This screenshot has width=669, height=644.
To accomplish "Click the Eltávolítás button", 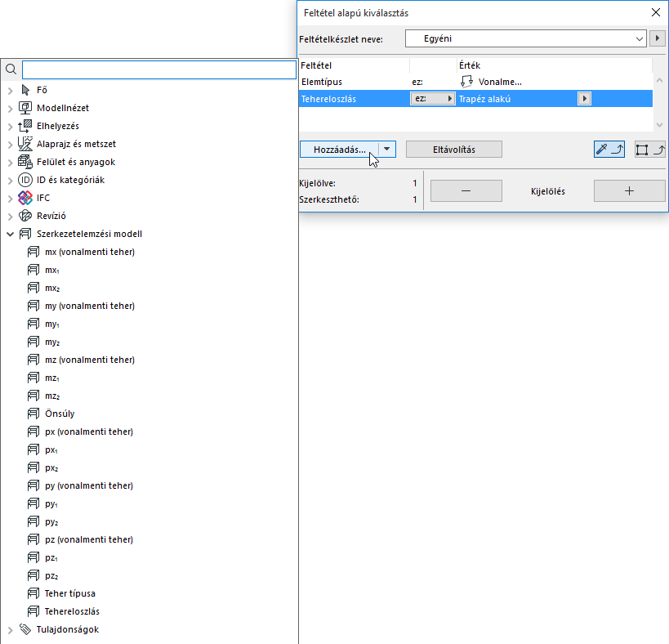I will tap(454, 150).
